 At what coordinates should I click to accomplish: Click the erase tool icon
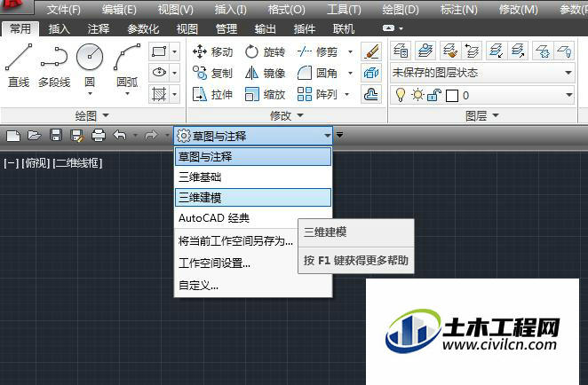[x=371, y=51]
